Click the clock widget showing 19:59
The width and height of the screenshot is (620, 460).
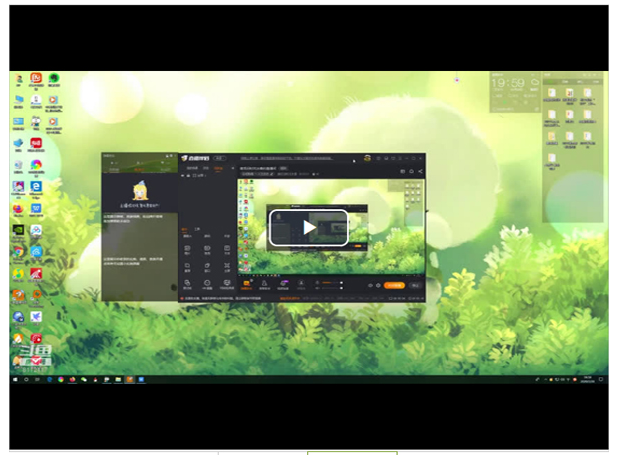tap(508, 84)
